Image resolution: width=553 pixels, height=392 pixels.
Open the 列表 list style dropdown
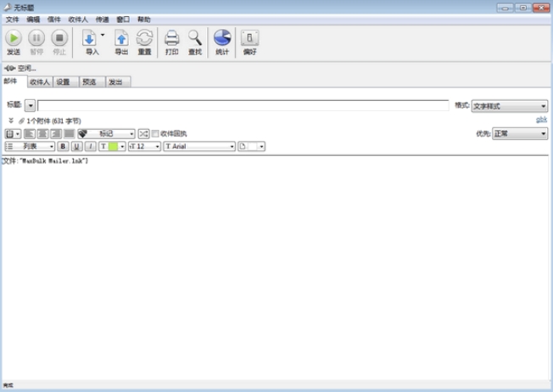tap(30, 146)
